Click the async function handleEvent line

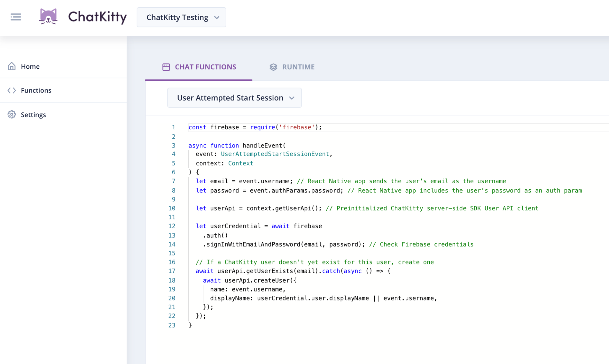pos(237,146)
